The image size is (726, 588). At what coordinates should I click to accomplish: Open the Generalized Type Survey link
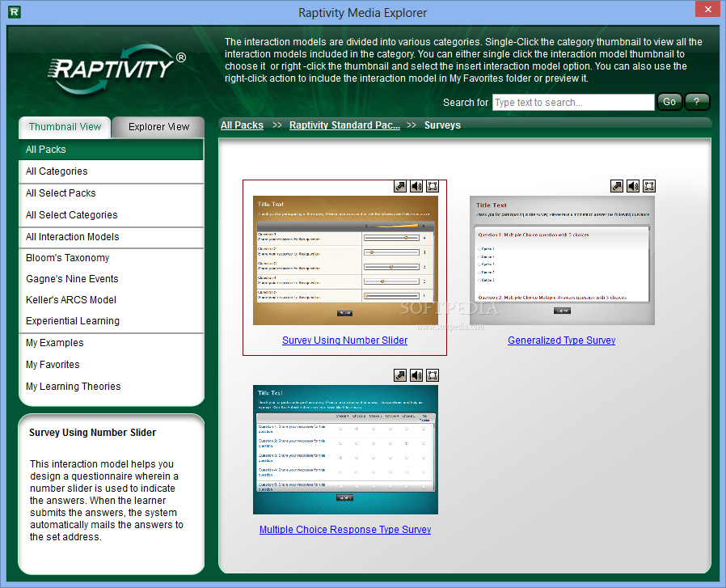tap(561, 341)
